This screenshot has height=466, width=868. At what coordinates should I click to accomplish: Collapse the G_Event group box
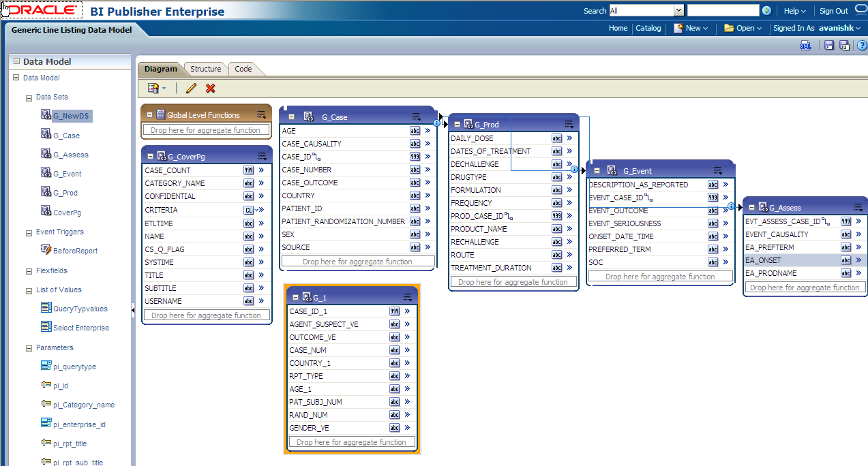(596, 171)
